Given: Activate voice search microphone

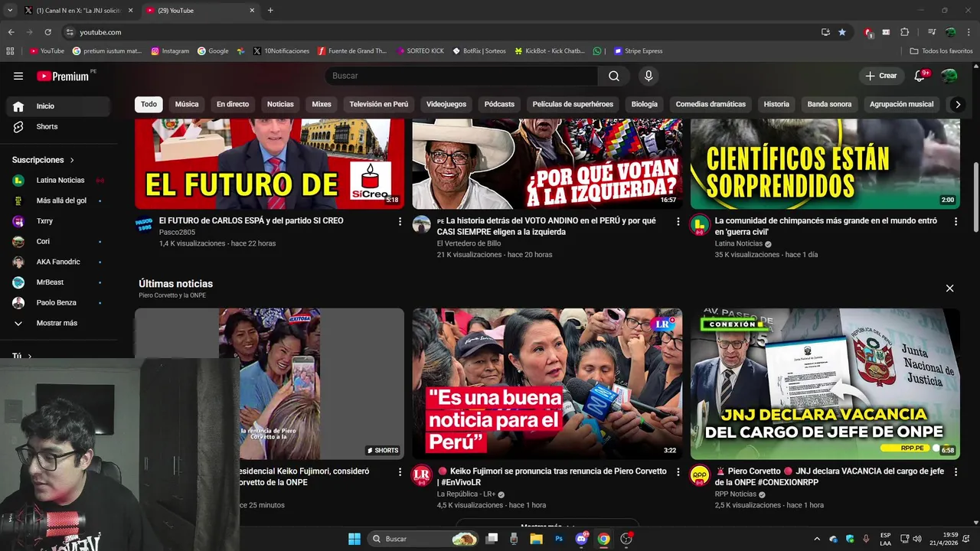Looking at the screenshot, I should (x=648, y=76).
